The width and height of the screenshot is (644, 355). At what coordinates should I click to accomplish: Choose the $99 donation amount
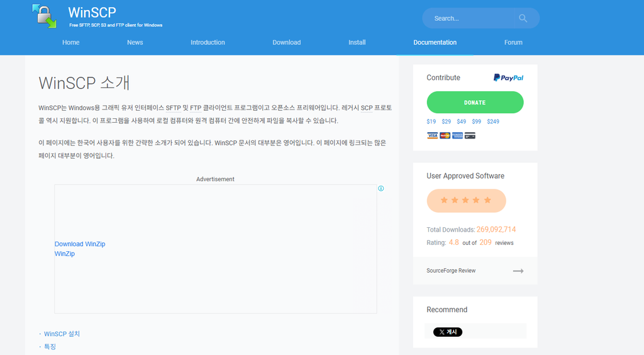coord(477,121)
